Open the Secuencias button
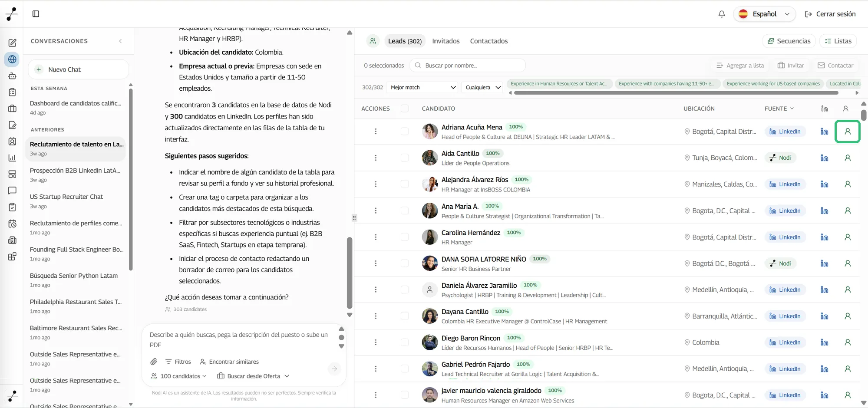868x408 pixels. 789,41
